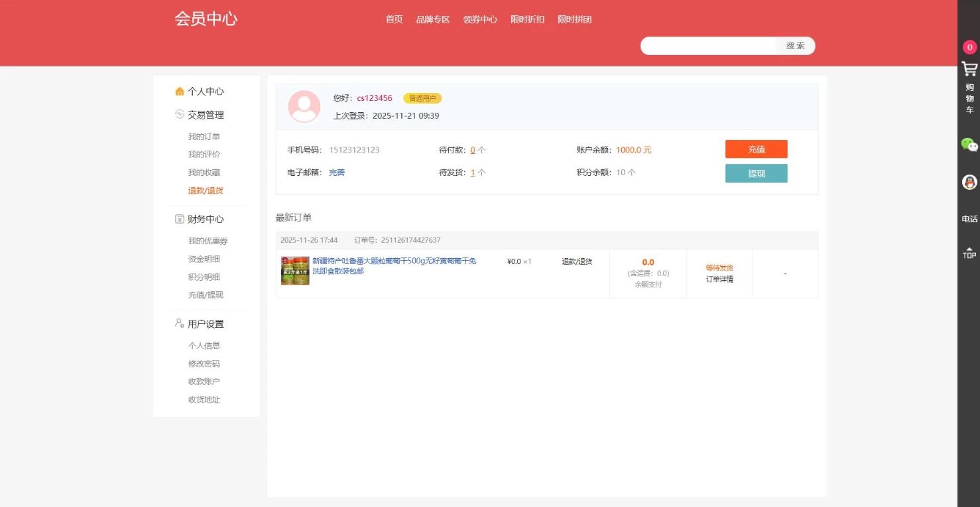Click inside the search input box

pyautogui.click(x=706, y=45)
